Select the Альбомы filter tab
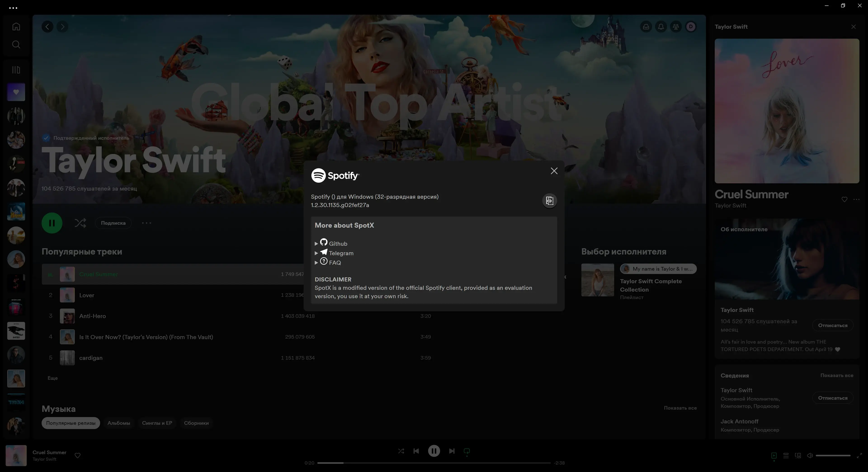The width and height of the screenshot is (868, 472). coord(119,423)
